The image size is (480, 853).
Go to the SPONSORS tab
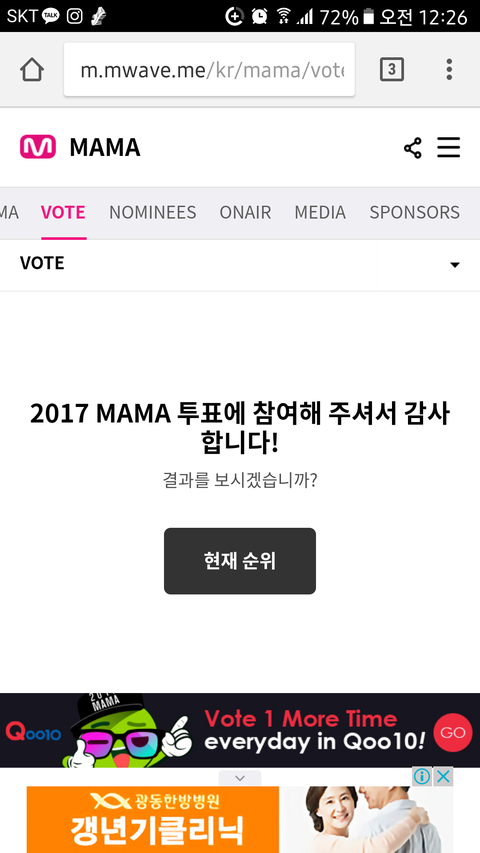(x=415, y=212)
